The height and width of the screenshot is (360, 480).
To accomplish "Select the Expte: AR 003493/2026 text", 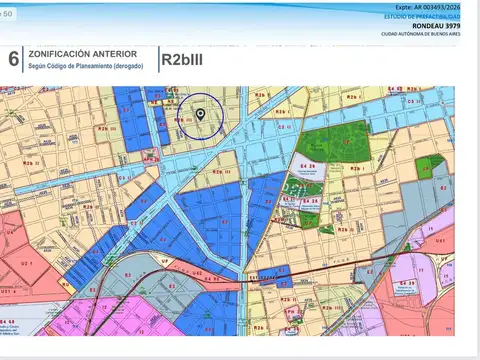I will coord(428,8).
